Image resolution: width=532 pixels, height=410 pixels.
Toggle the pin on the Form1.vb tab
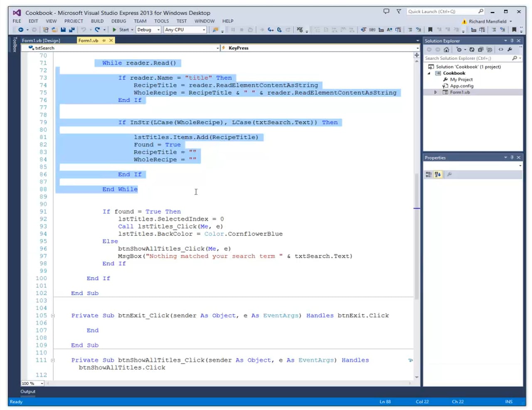tap(104, 41)
